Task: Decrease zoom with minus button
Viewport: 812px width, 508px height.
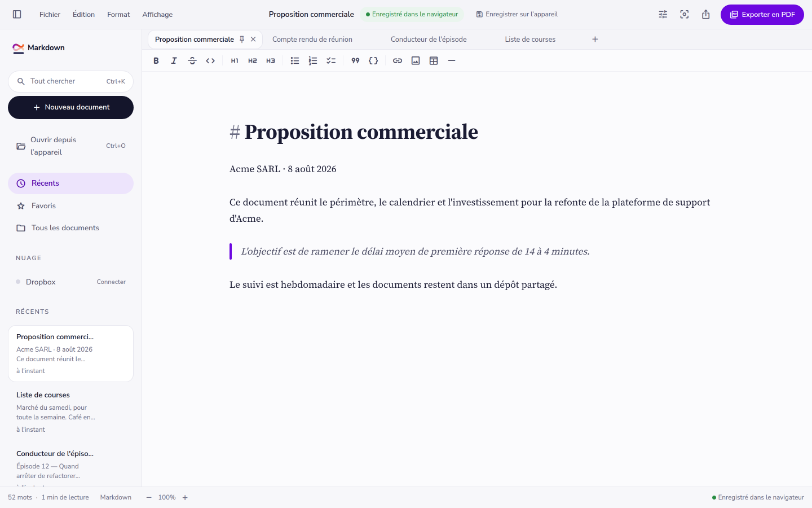Action: coord(149,498)
